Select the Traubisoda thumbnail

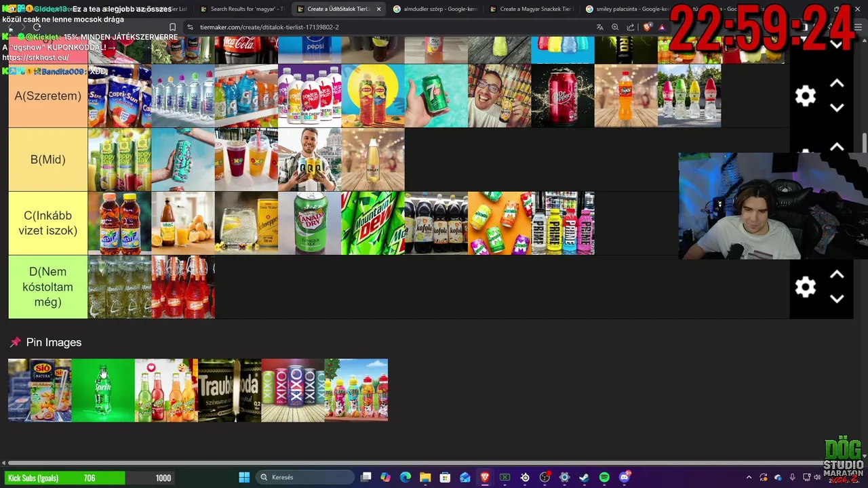pyautogui.click(x=229, y=390)
